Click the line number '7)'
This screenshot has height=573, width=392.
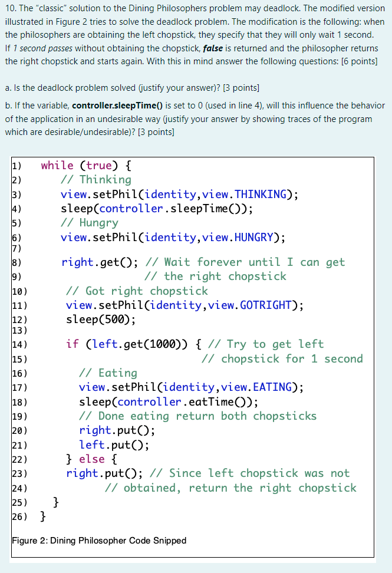point(17,249)
